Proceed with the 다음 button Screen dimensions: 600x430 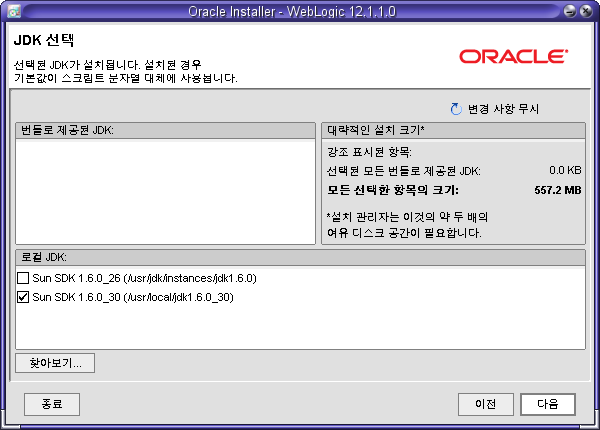click(547, 404)
